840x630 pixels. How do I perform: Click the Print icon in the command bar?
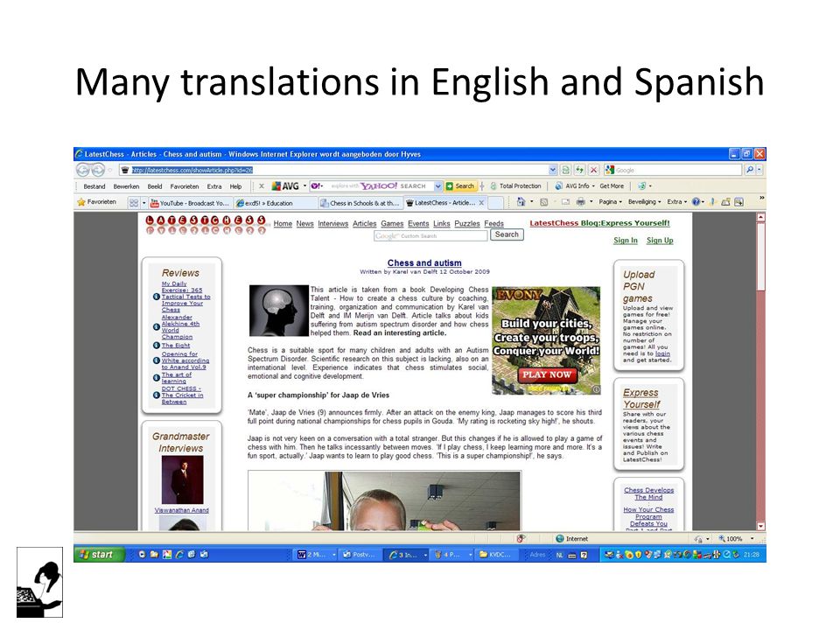[x=581, y=202]
